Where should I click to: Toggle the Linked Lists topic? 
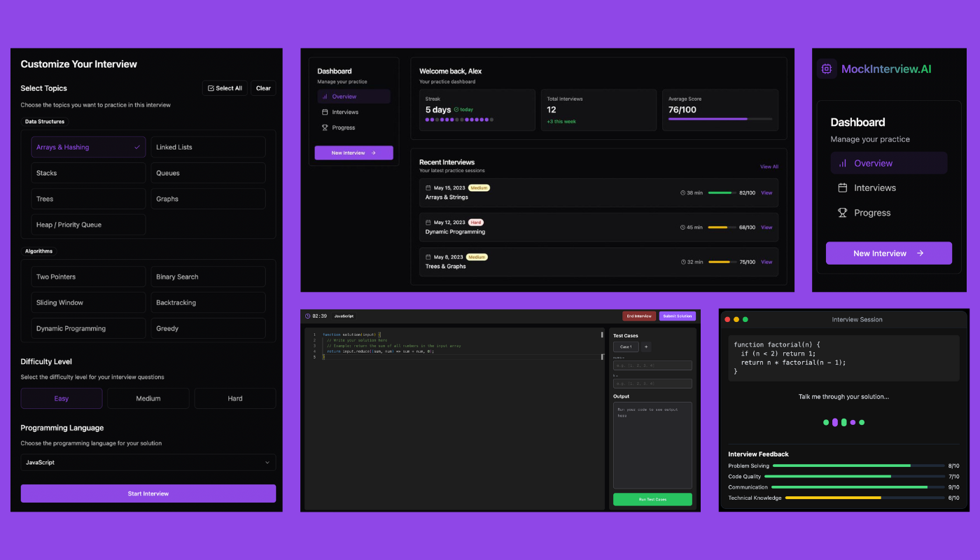click(208, 147)
